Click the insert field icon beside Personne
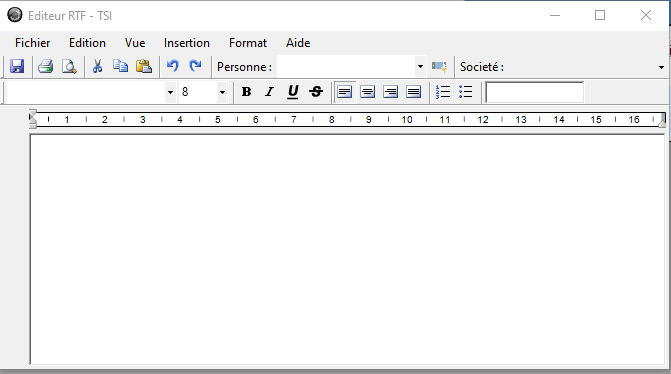Screen dimensions: 671x374 [439, 67]
